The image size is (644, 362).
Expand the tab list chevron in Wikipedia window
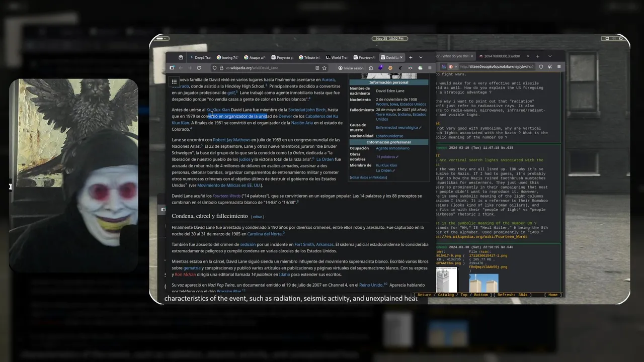pos(421,57)
